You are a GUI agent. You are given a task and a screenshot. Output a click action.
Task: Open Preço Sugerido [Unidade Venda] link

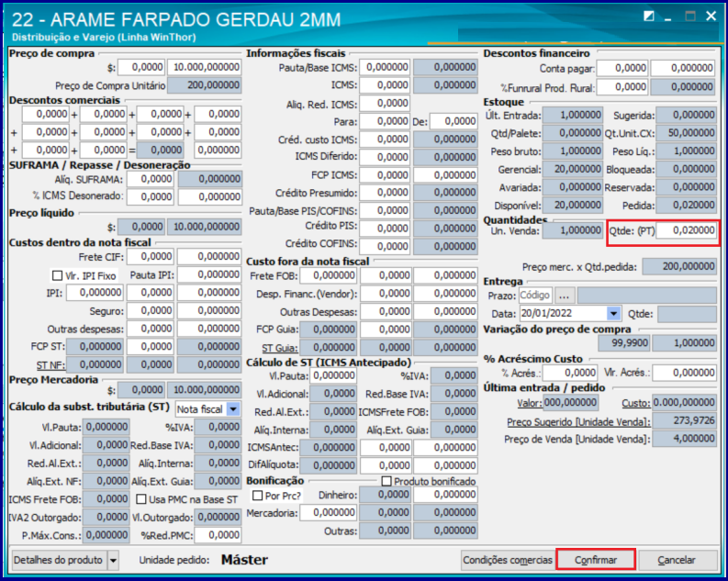578,422
